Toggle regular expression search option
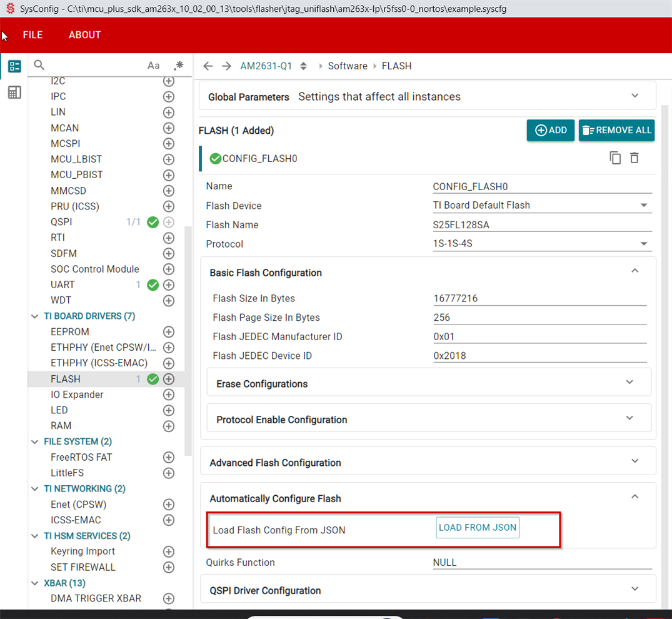Screen dimensions: 672x619 click(179, 66)
